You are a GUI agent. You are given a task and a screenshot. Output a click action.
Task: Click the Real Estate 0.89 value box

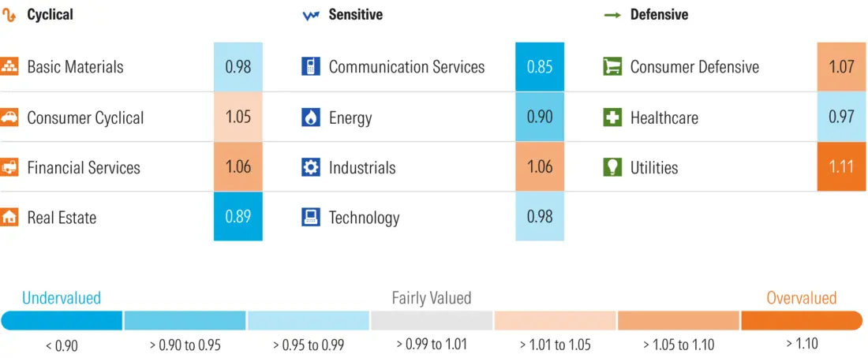click(238, 218)
